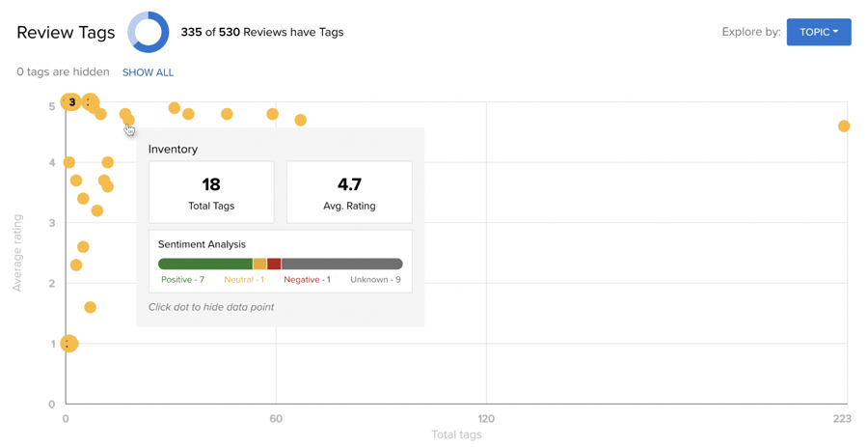
Task: Click the 18 Total Tags card
Action: pos(211,192)
